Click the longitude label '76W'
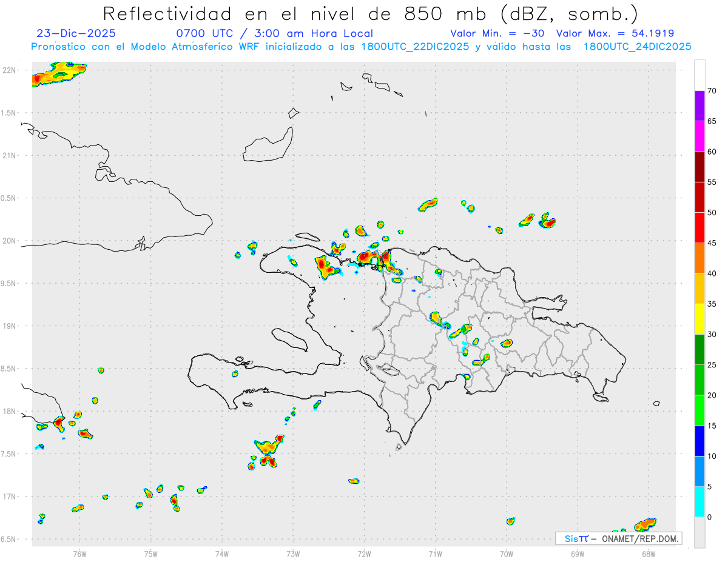728x562 pixels. tap(79, 554)
